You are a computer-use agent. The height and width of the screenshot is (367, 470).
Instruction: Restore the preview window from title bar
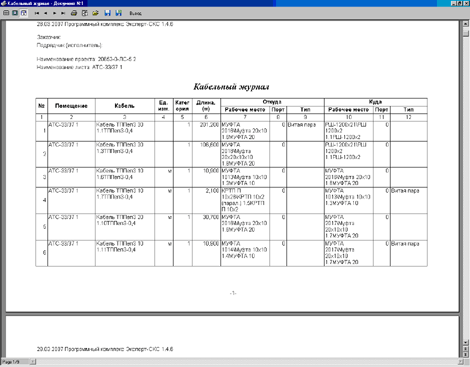coord(460,3)
